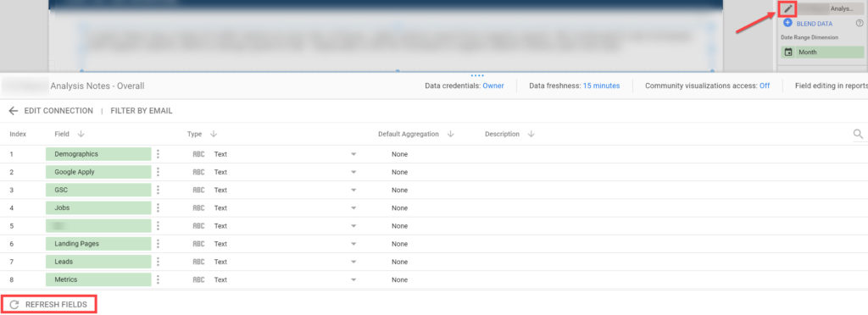Screen dimensions: 868x315
Task: Open Type dropdown for GSC row
Action: (353, 191)
